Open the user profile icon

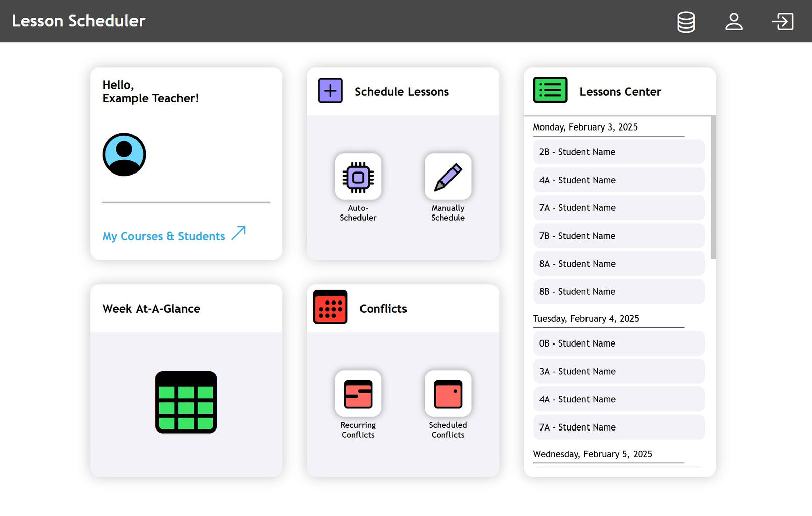click(x=734, y=22)
